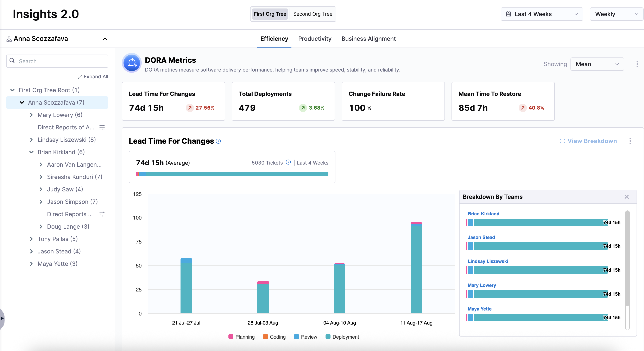Click filter icon next to Direct Reports under Brian Kirkland

click(x=102, y=214)
